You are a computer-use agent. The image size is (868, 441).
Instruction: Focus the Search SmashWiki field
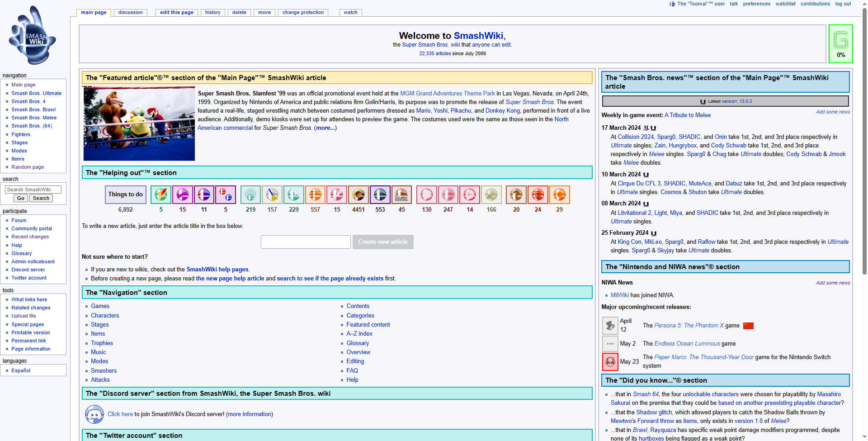(x=33, y=190)
